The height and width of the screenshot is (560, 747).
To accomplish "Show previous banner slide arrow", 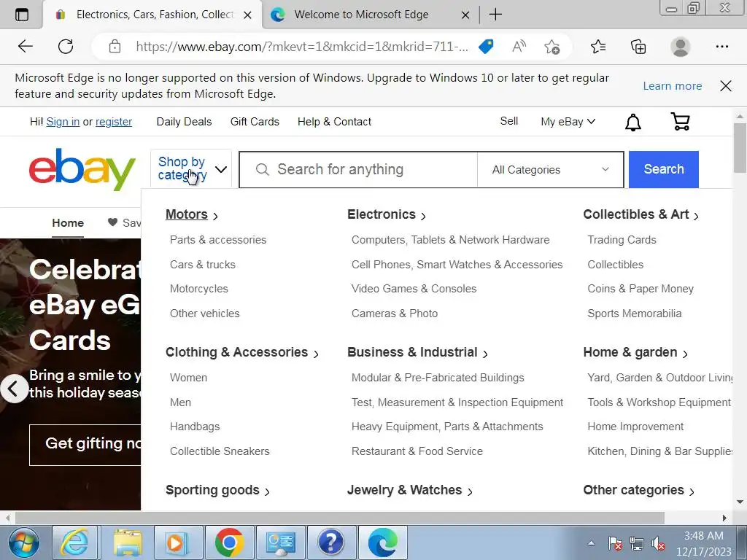I will pyautogui.click(x=15, y=389).
